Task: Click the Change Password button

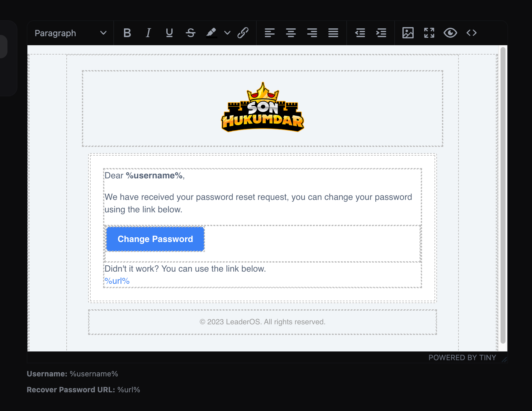Action: click(x=155, y=239)
